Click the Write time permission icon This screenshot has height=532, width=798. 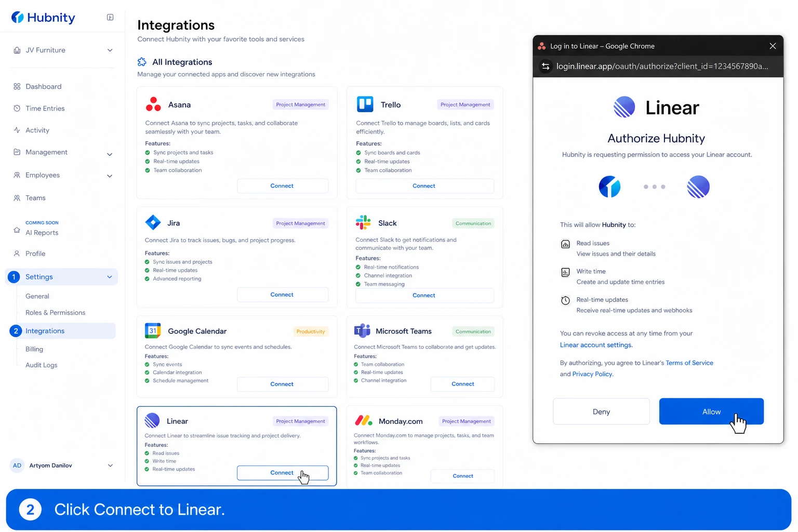565,272
